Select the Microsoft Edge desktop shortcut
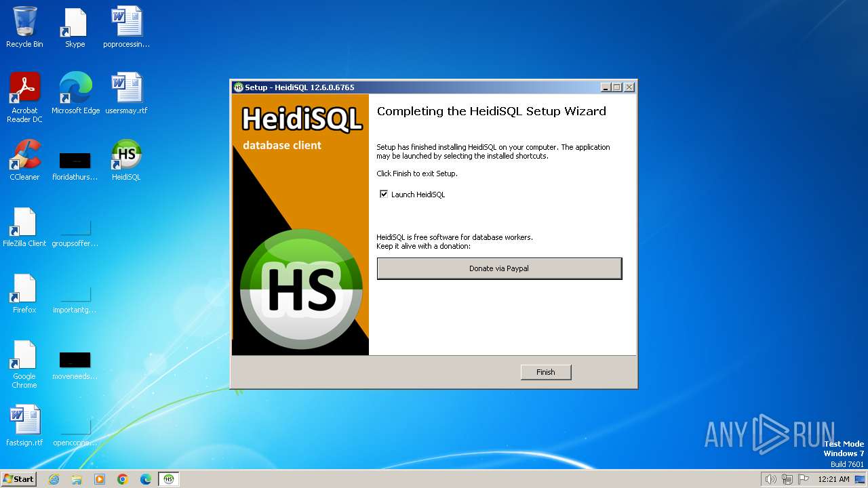The image size is (868, 488). 75,94
